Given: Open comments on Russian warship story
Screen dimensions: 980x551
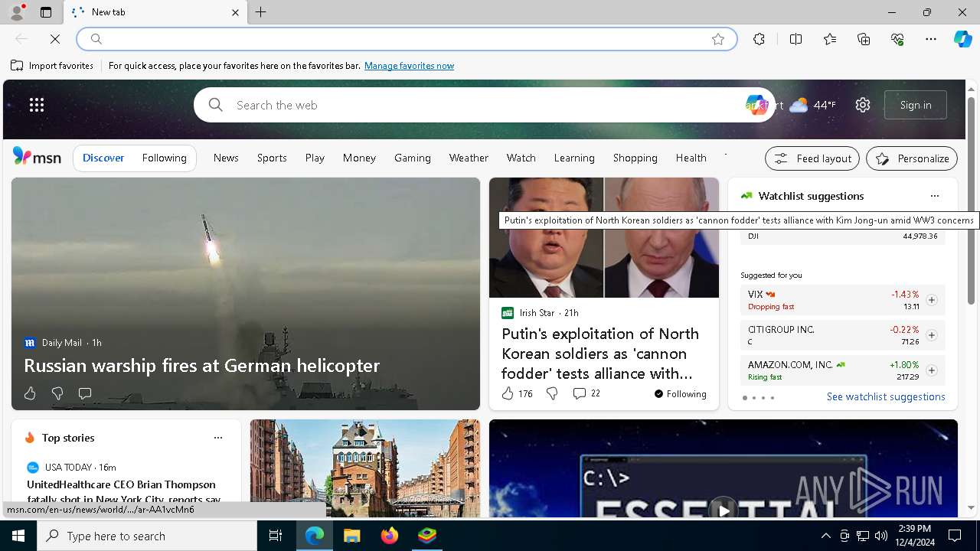Looking at the screenshot, I should pos(85,393).
